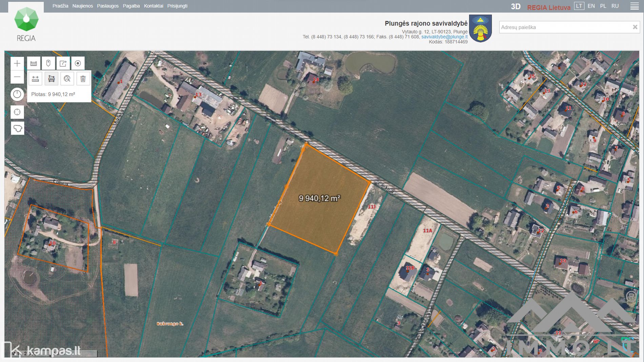644x362 pixels.
Task: Zoom out of the map
Action: click(x=17, y=77)
